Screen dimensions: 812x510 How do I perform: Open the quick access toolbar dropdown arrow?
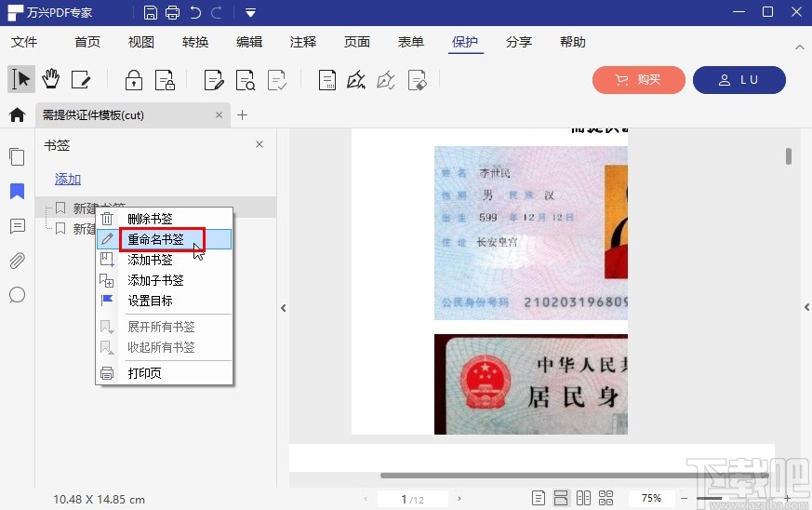(250, 13)
